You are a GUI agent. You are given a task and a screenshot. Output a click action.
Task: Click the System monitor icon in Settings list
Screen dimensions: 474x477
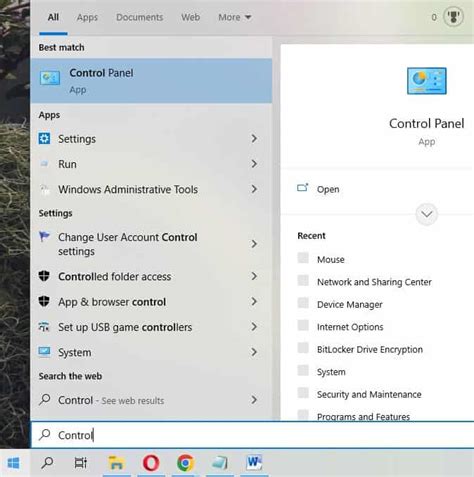44,352
